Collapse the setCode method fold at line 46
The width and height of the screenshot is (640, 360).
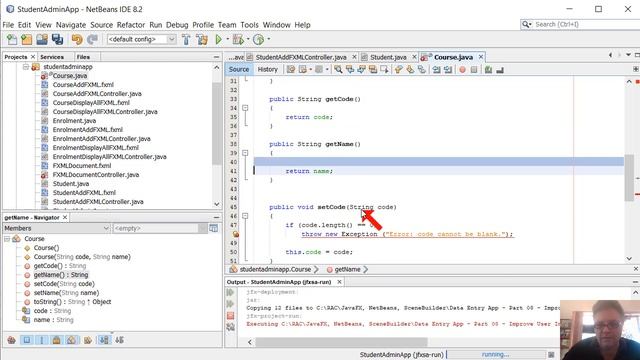click(245, 216)
